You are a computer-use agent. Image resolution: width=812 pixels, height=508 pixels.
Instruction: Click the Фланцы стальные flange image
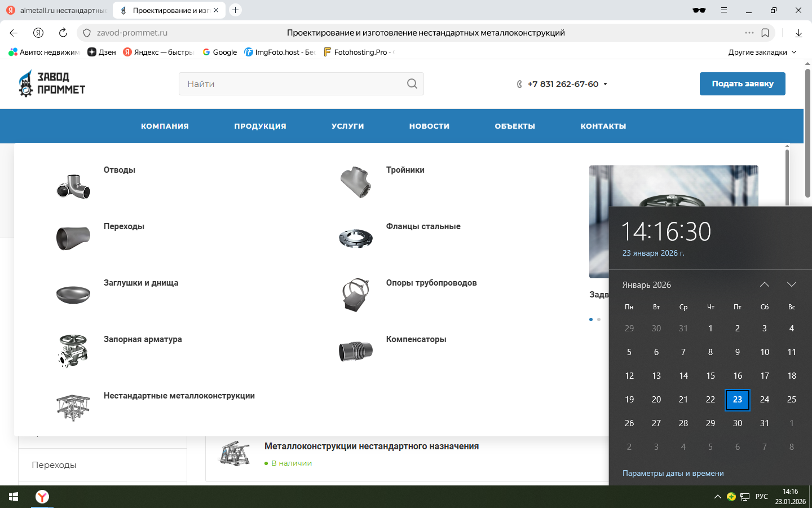[356, 239]
